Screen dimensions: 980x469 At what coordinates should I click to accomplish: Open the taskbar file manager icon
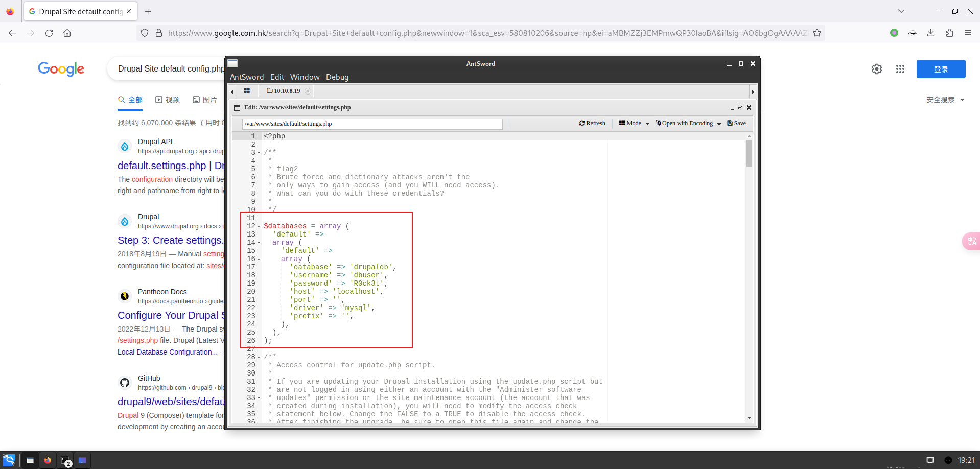pos(30,460)
